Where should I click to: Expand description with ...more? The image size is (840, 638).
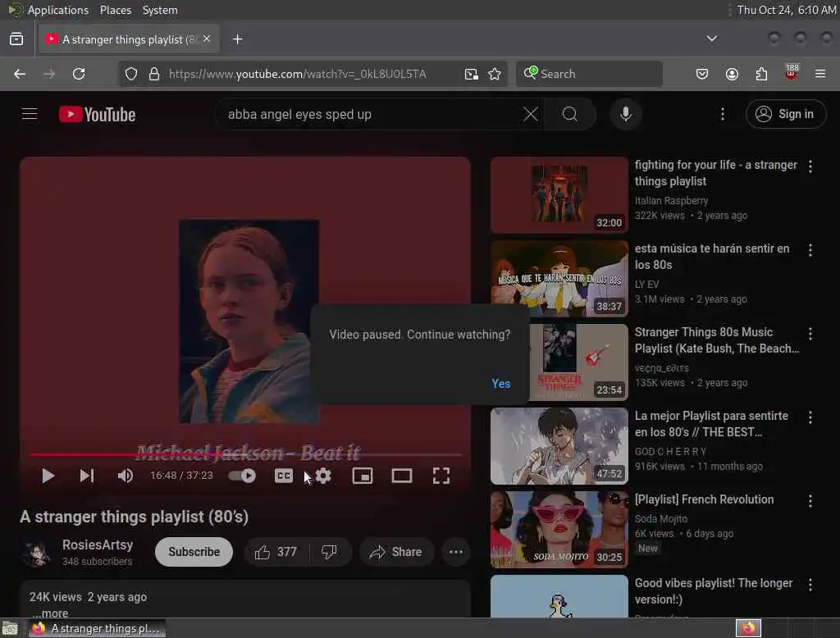click(50, 613)
